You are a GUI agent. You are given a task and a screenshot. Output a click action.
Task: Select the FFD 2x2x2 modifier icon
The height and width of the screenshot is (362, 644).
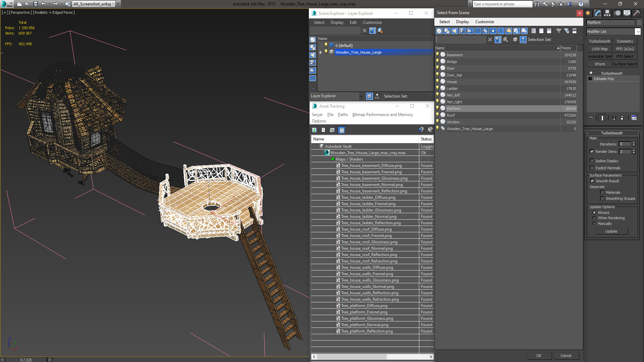click(625, 49)
